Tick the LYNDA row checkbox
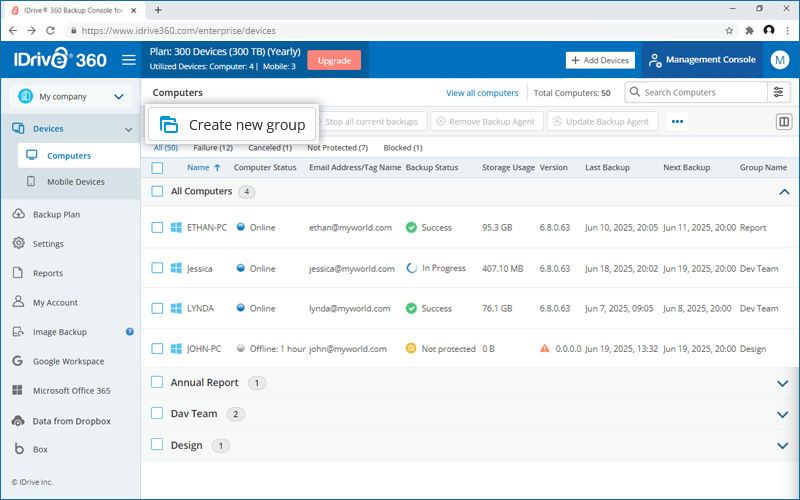Screen dimensions: 800x500 coord(157,308)
